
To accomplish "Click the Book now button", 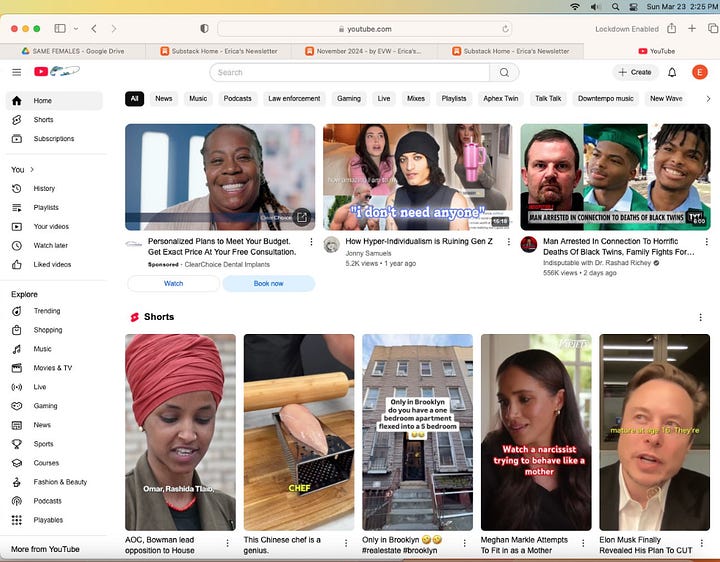I will pyautogui.click(x=269, y=283).
